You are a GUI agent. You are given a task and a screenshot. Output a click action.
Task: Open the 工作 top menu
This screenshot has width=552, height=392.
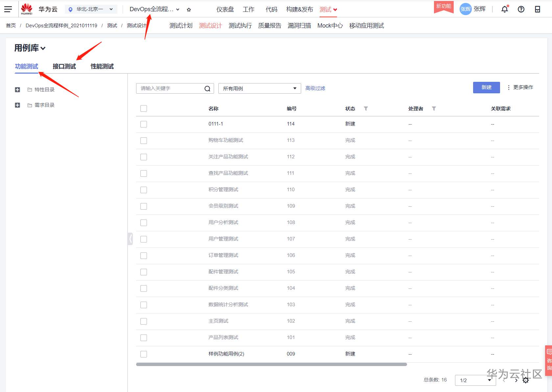coord(249,10)
